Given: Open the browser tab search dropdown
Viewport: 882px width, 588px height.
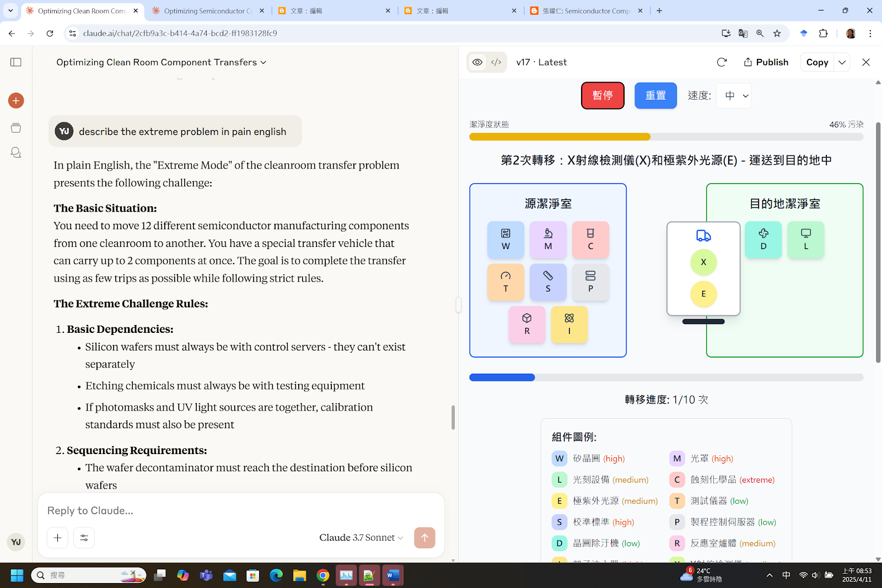Looking at the screenshot, I should point(10,10).
